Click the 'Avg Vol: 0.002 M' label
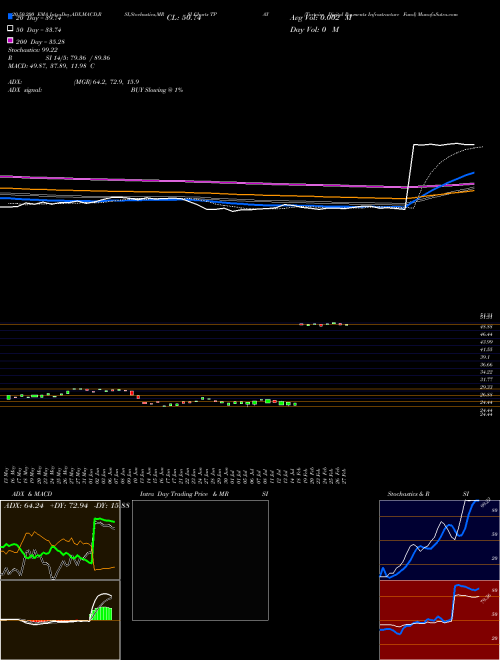 pyautogui.click(x=321, y=18)
